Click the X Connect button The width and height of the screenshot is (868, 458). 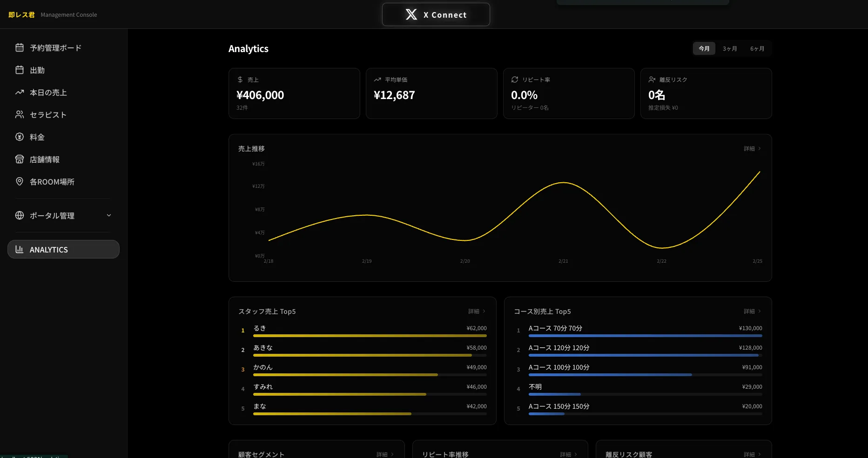coord(436,15)
